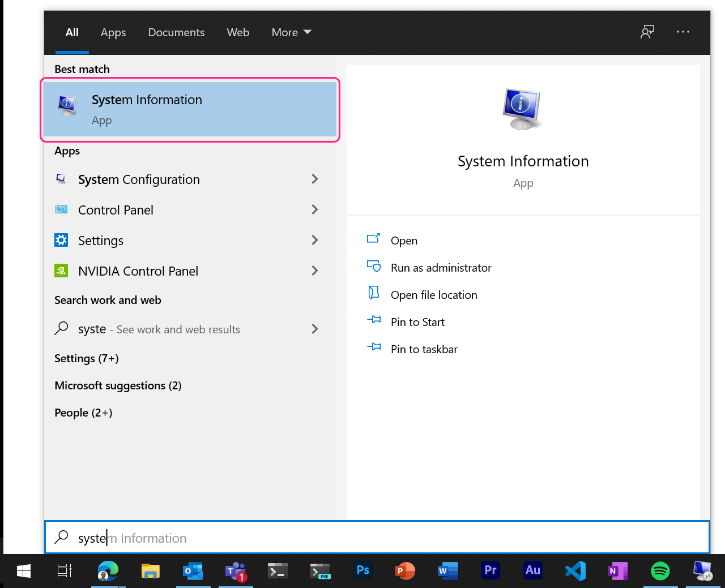Expand the NVIDIA Control Panel result
This screenshot has width=725, height=588.
tap(315, 271)
